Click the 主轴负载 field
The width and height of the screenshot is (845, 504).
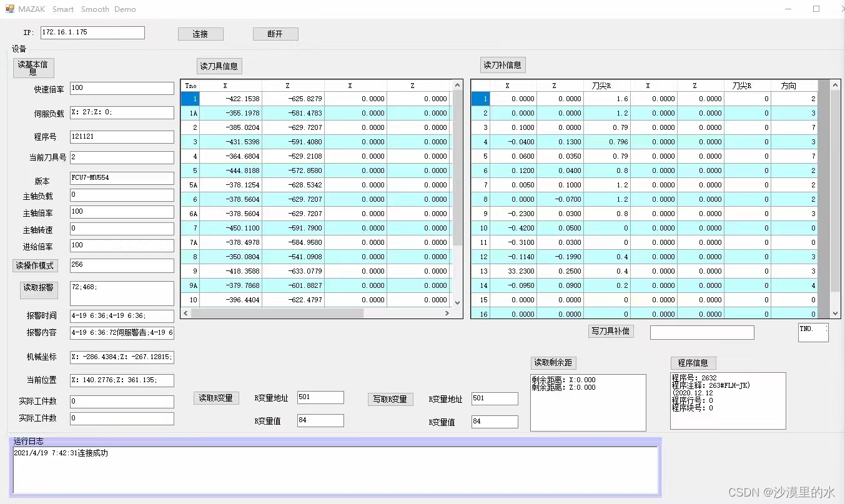(122, 195)
